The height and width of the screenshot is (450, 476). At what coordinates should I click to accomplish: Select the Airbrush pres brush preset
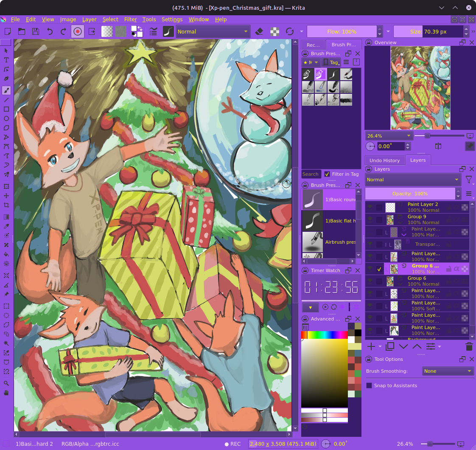tap(328, 242)
